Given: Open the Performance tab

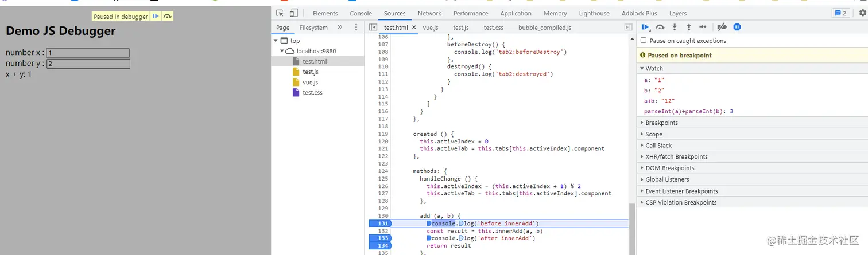Looking at the screenshot, I should (x=471, y=13).
